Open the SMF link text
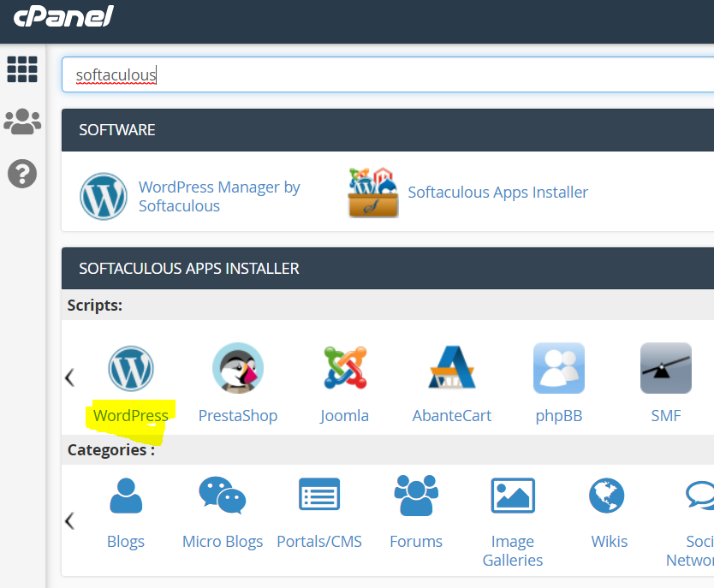The image size is (714, 588). (x=666, y=415)
